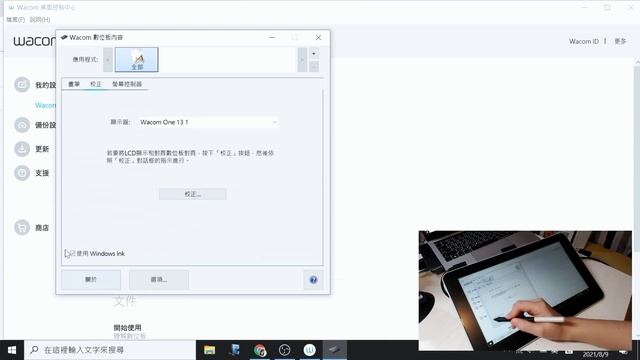Viewport: 640px width, 360px height.
Task: Open 備份設定 icon in Wacom Center sidebar
Action: click(x=22, y=125)
